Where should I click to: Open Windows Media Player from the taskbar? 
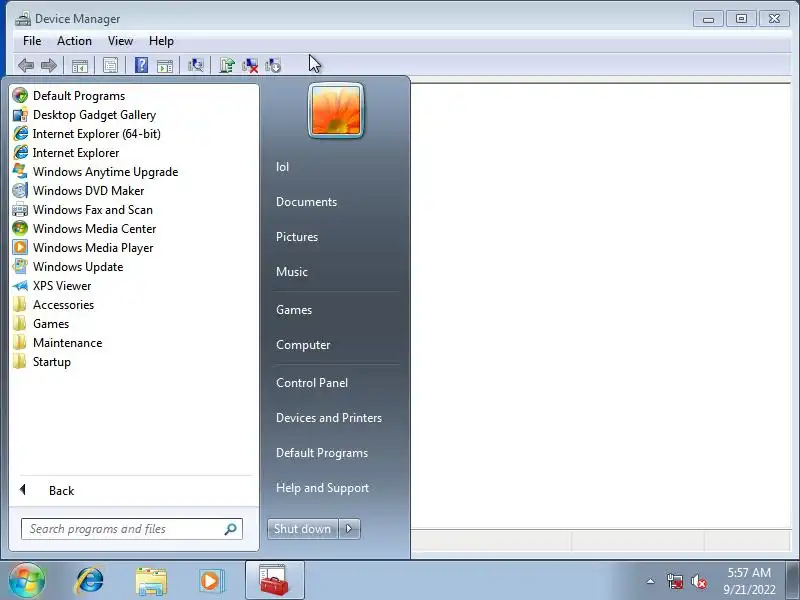pos(211,581)
